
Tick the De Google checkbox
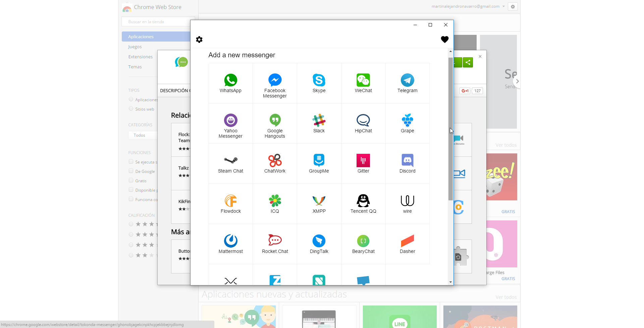pos(131,171)
